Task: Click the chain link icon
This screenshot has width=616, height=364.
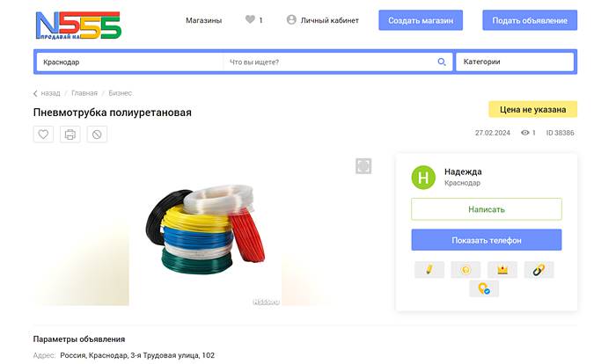Action: coord(539,270)
